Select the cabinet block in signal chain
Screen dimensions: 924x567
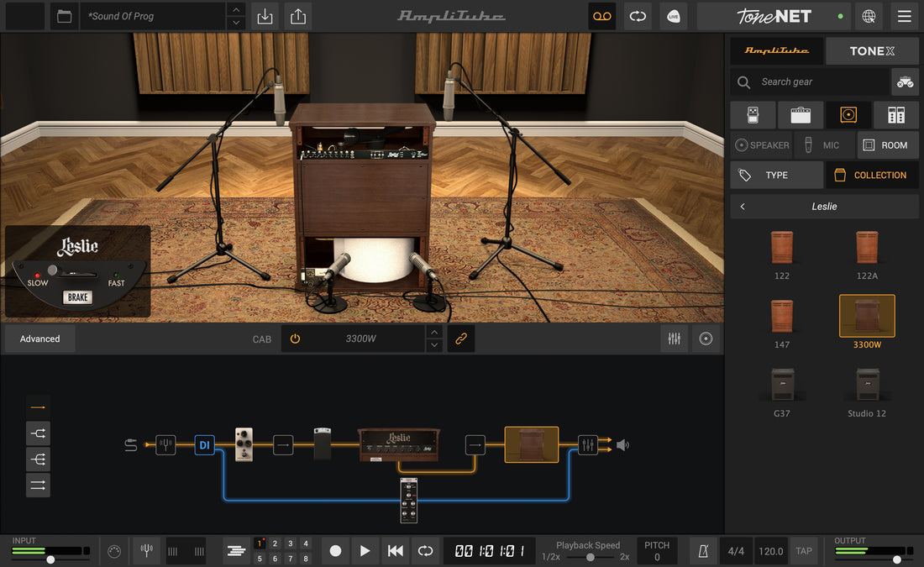(532, 444)
